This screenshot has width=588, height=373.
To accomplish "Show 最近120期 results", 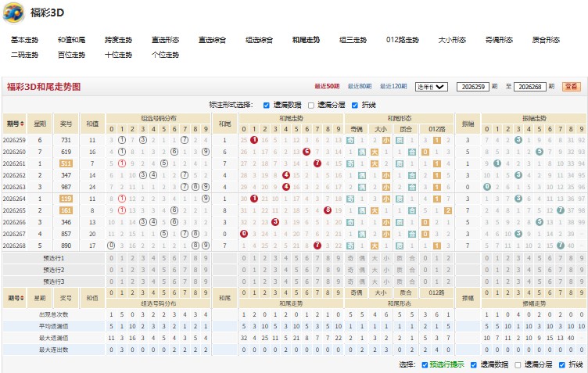I will (393, 87).
